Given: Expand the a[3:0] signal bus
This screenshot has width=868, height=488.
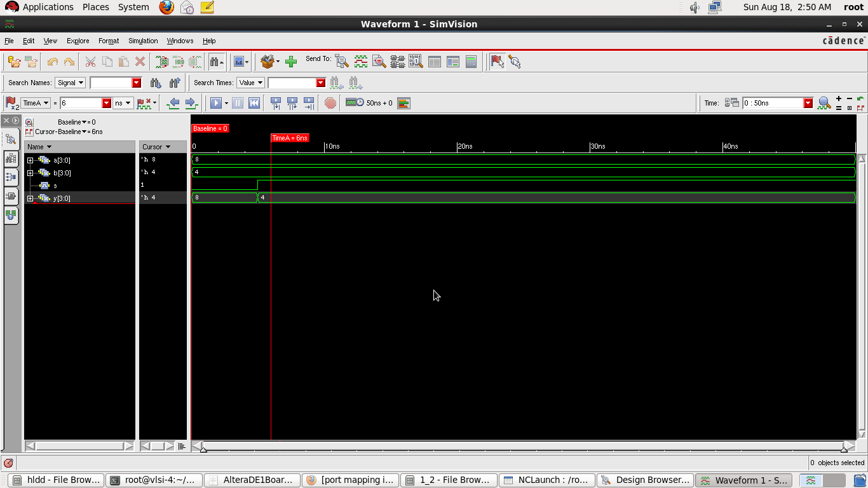Looking at the screenshot, I should pos(30,160).
